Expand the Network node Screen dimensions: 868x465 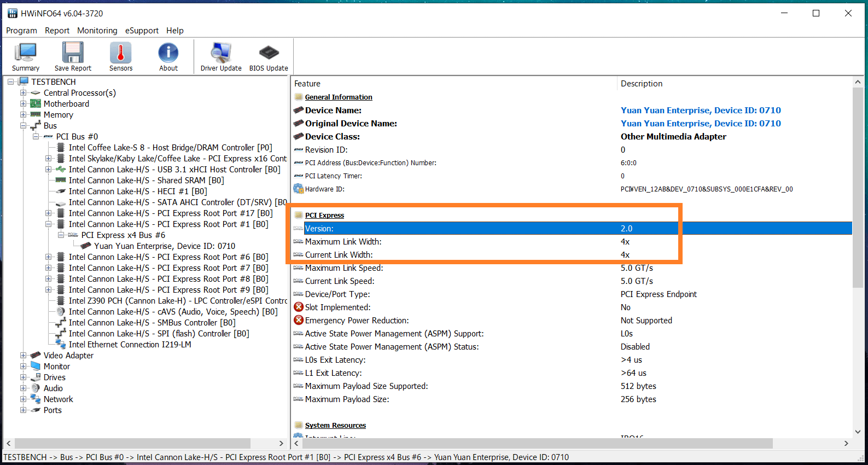click(24, 399)
